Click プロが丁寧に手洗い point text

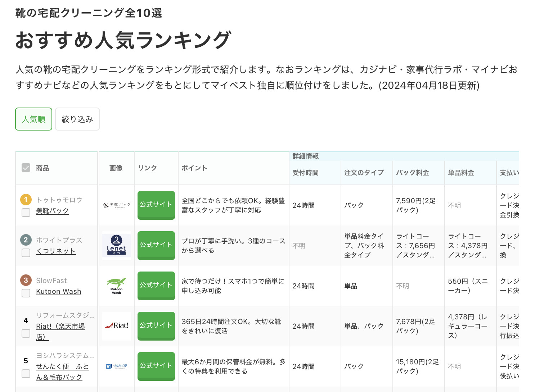pos(233,246)
